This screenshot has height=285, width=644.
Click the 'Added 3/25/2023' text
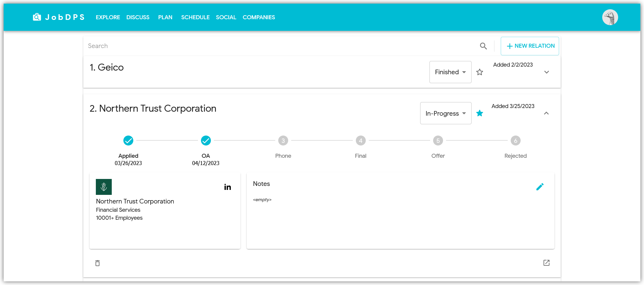[x=513, y=106]
